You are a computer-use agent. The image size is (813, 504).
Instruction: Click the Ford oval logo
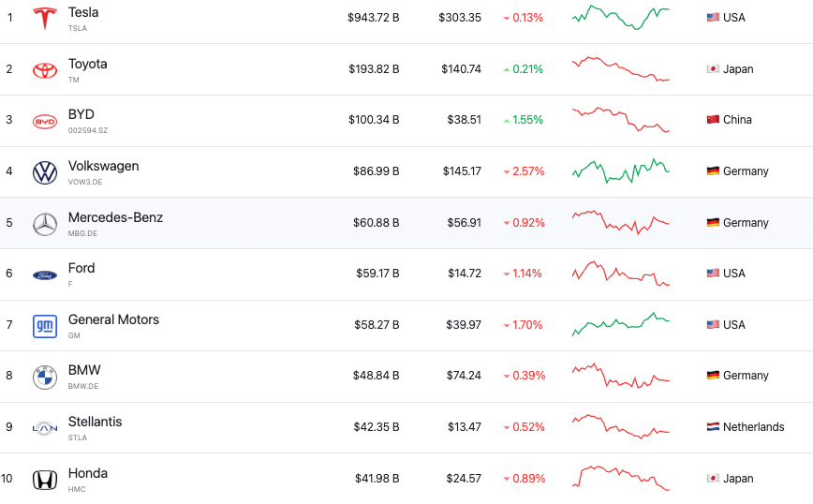click(45, 274)
